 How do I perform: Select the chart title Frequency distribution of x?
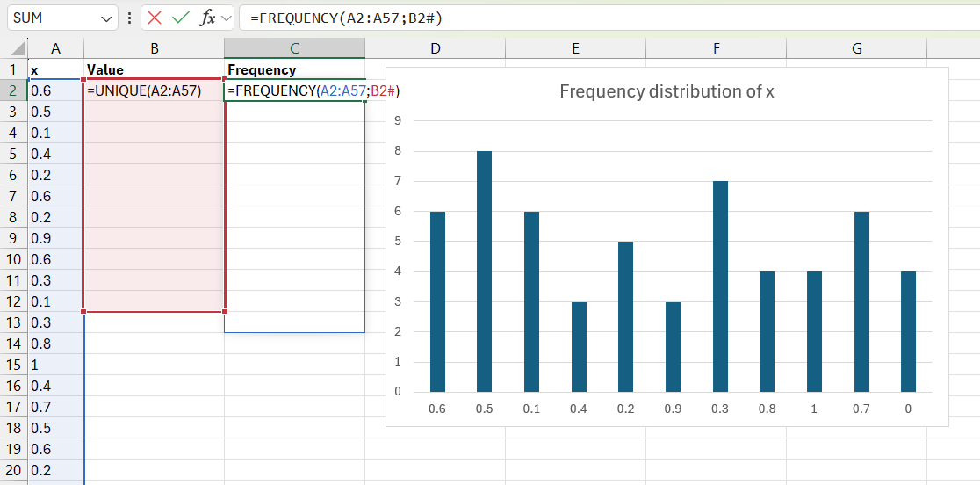coord(667,92)
